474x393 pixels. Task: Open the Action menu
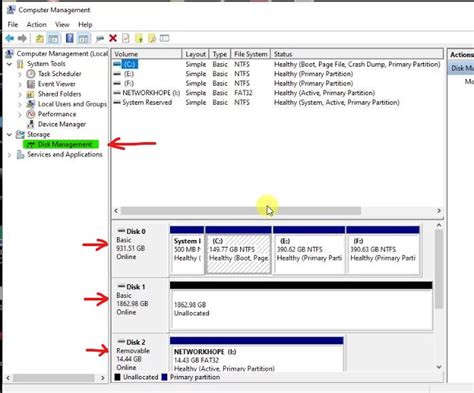(x=36, y=24)
